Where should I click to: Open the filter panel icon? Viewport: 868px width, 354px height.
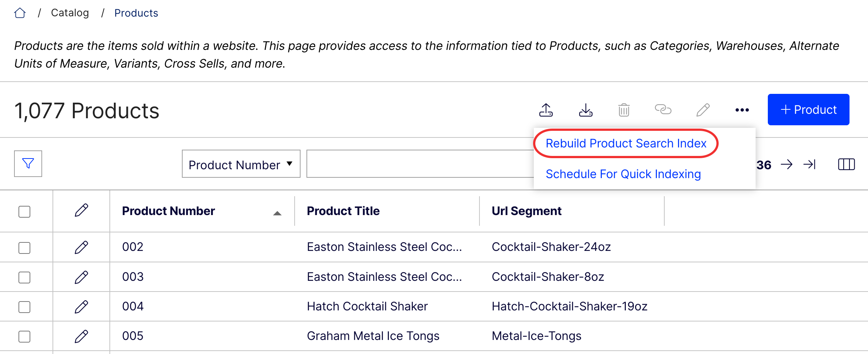tap(28, 163)
